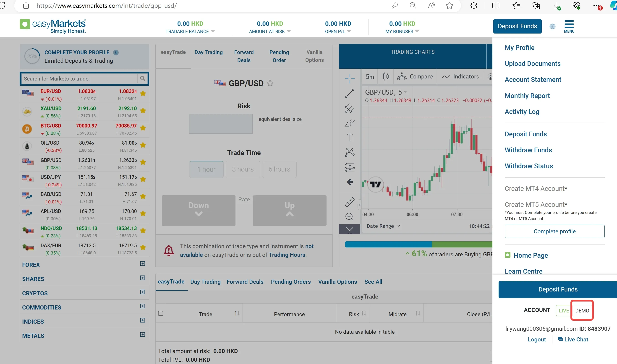The height and width of the screenshot is (364, 617).
Task: Click the TradingView logo on chart
Action: coord(375,184)
